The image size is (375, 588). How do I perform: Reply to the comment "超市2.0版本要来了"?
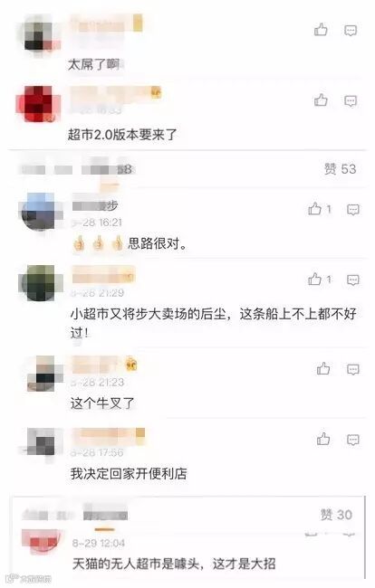point(351,101)
